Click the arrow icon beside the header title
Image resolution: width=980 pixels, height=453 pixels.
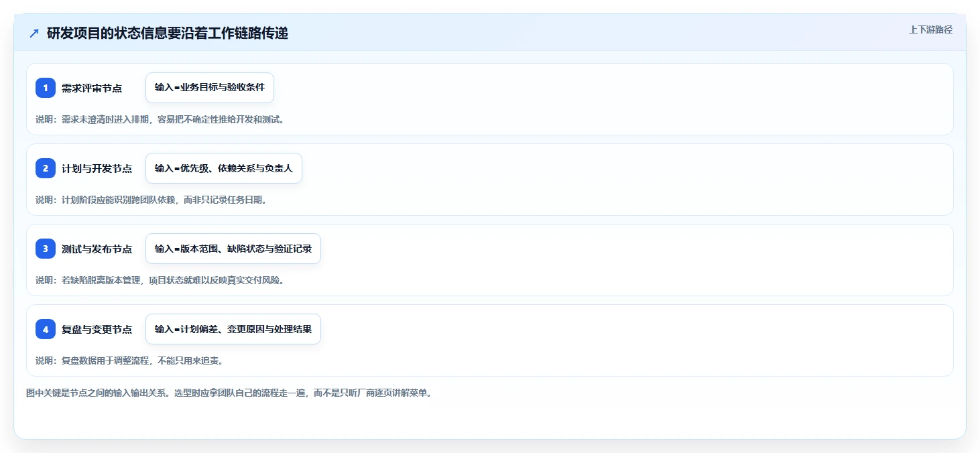[x=34, y=33]
